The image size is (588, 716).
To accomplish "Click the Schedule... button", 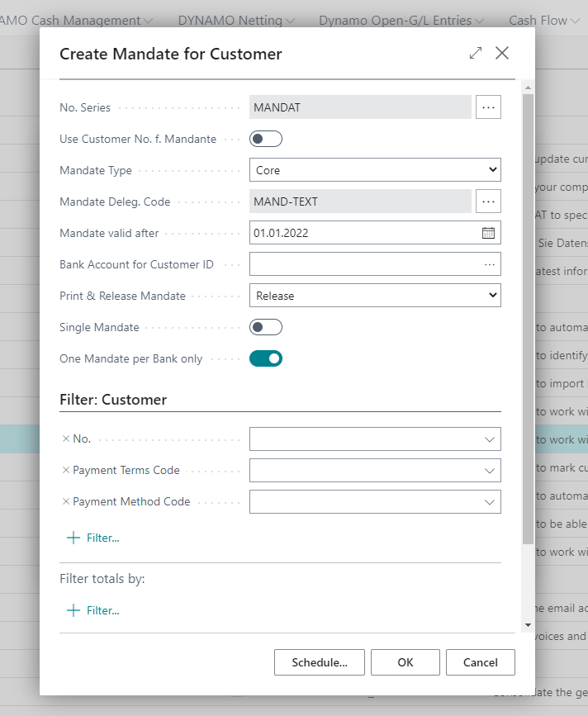I will 320,662.
